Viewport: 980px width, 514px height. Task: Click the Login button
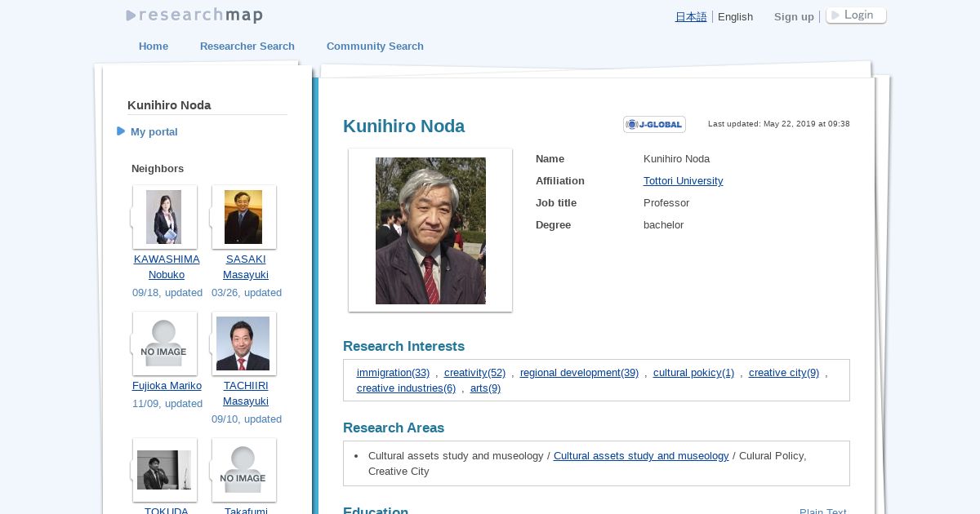(x=856, y=16)
